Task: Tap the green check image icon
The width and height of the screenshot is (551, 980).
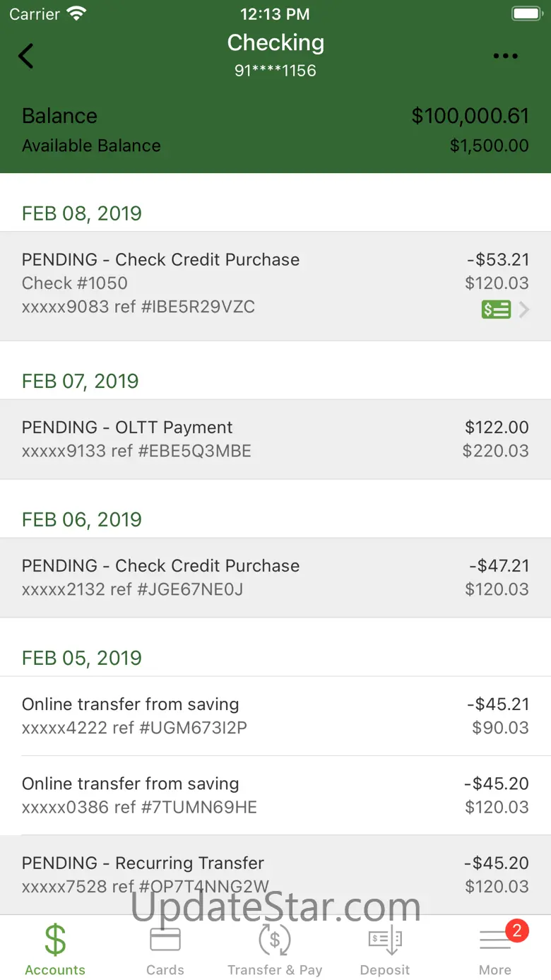Action: pyautogui.click(x=496, y=309)
